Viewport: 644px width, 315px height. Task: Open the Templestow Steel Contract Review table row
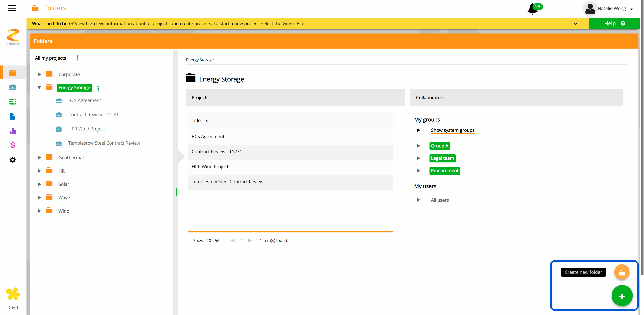point(290,182)
